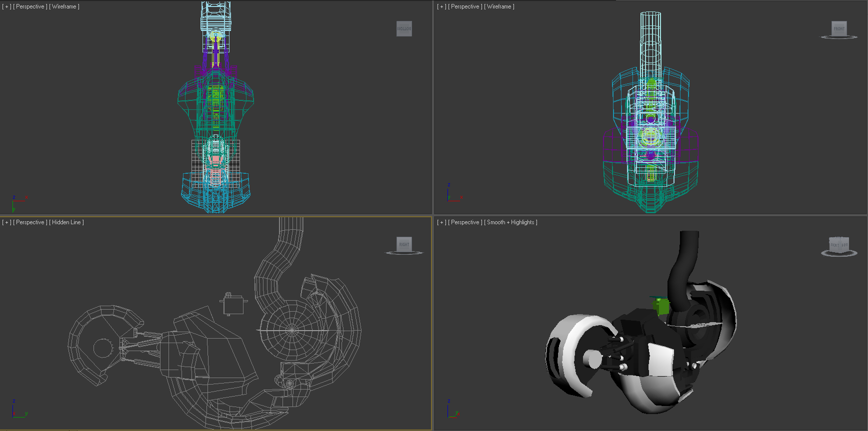
Task: Click compass ring under Wireframe viewport's FRONT ViewCube
Action: coord(839,37)
